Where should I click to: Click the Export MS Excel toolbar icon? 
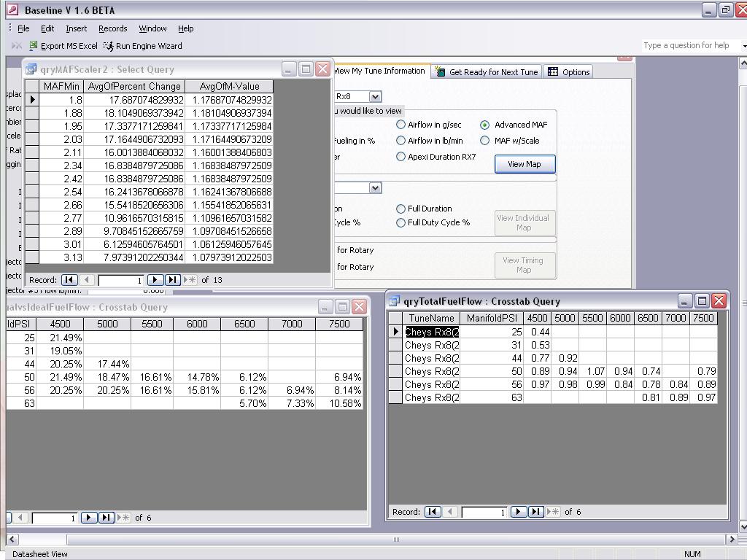[34, 46]
